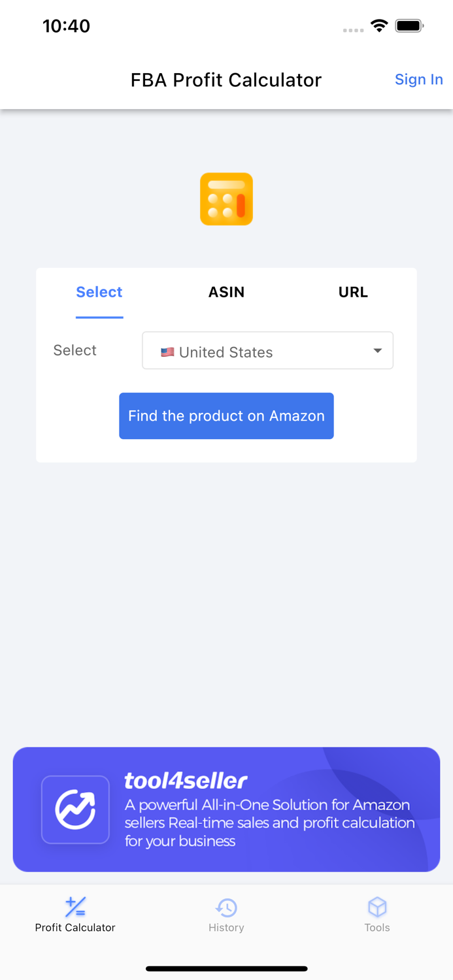Open the History icon in bottom navigation
Viewport: 453px width, 980px height.
226,907
